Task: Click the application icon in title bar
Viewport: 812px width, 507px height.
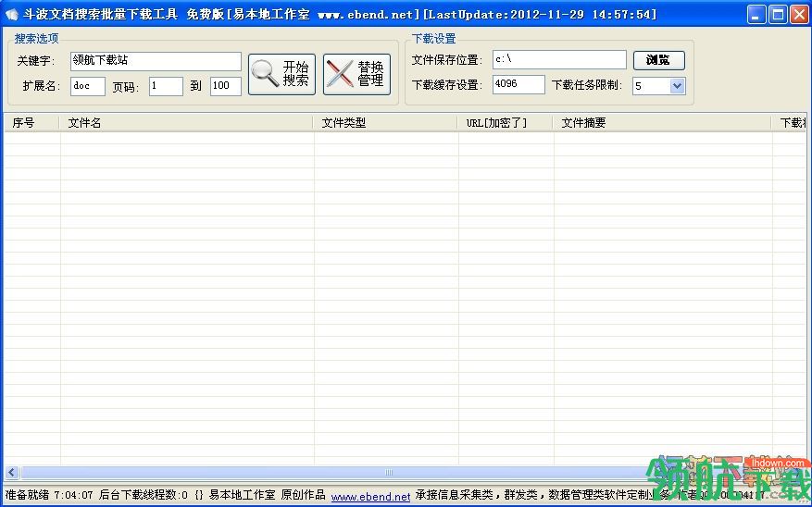Action: pos(11,14)
